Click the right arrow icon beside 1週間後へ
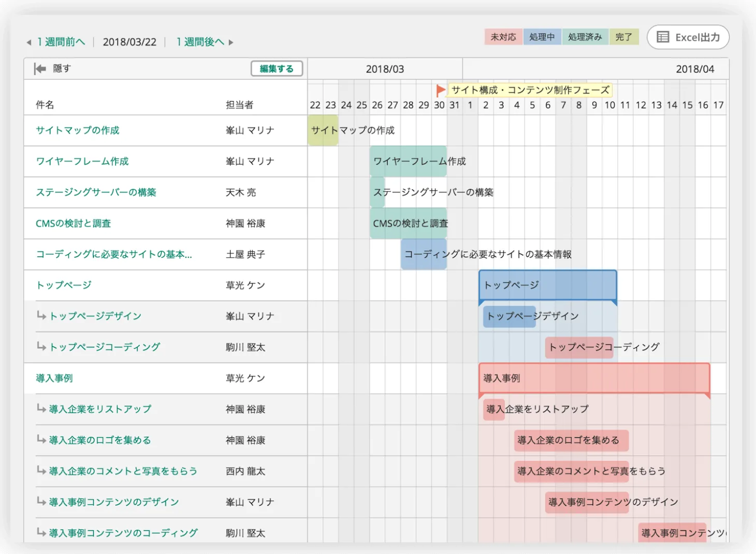Image resolution: width=756 pixels, height=554 pixels. coord(231,42)
